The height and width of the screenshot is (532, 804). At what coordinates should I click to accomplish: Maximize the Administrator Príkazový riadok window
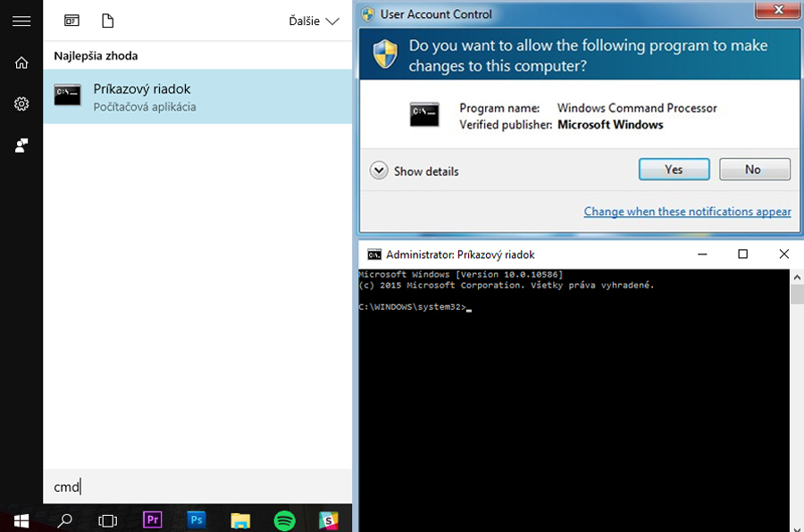tap(742, 254)
